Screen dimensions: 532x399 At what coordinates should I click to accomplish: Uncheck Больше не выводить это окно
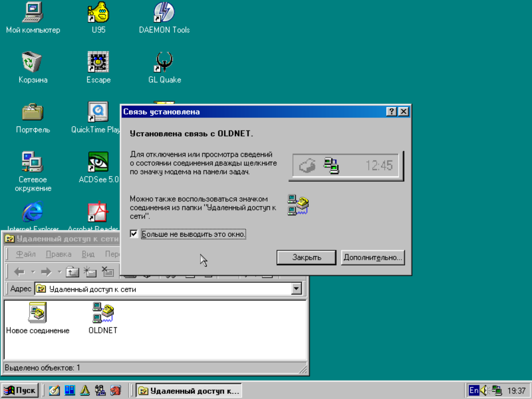tap(134, 234)
